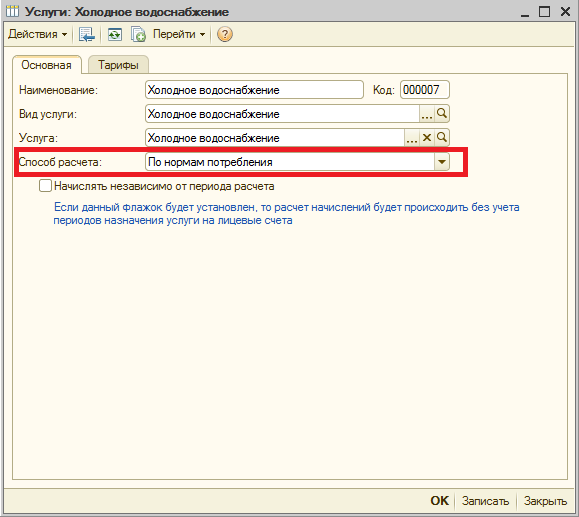Click the Записать button

tap(485, 501)
